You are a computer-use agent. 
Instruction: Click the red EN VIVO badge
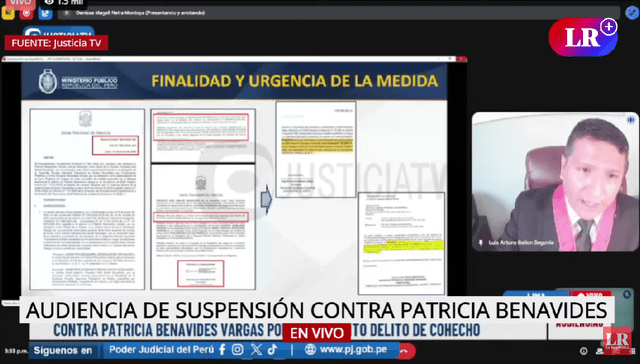tap(317, 333)
